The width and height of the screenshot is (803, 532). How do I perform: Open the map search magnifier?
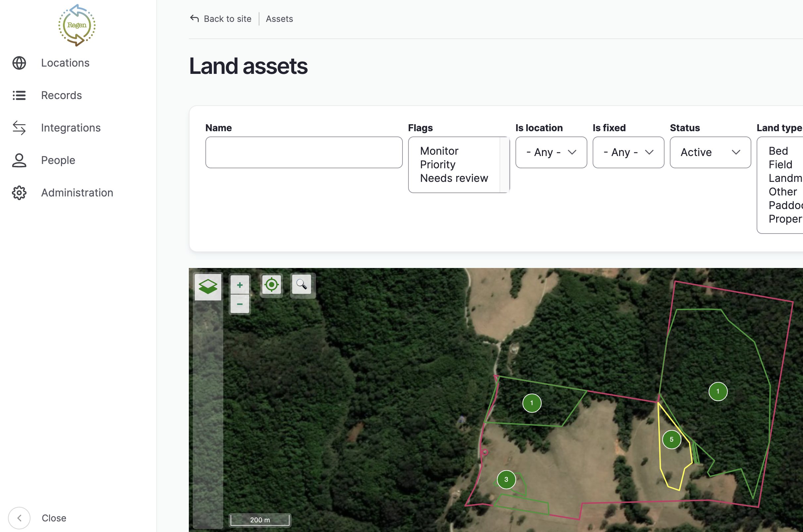click(301, 284)
